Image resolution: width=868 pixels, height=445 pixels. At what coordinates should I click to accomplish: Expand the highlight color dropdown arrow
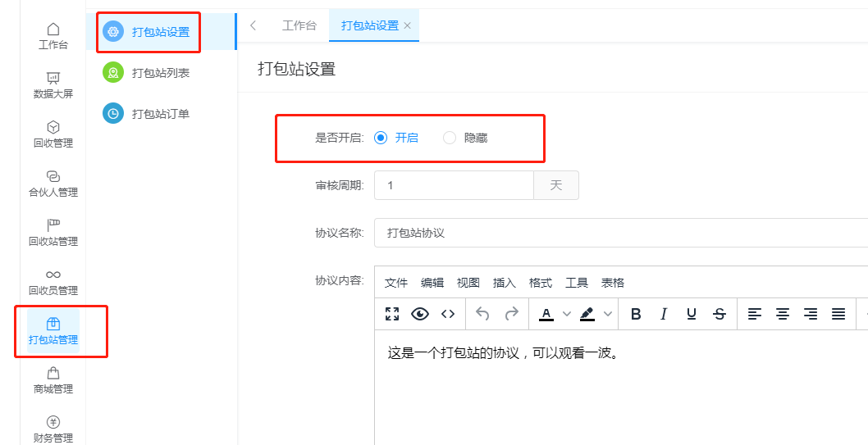coord(608,314)
